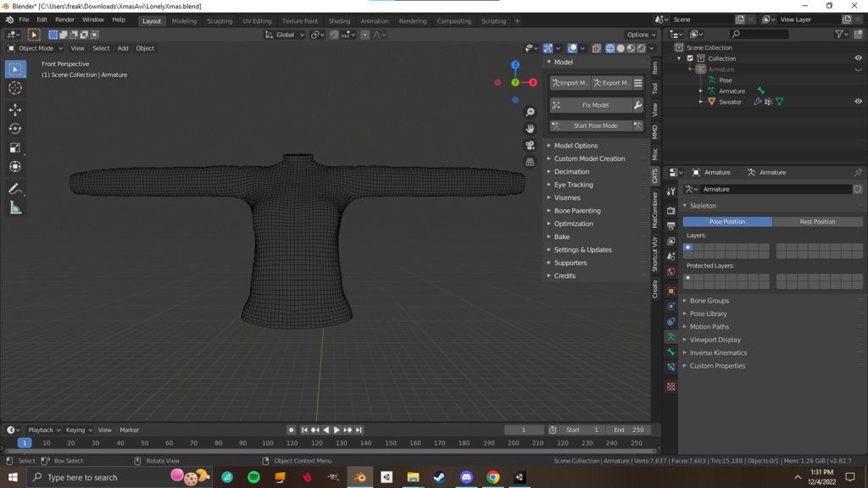The image size is (868, 488).
Task: Expand the Decimation panel
Action: pyautogui.click(x=572, y=172)
